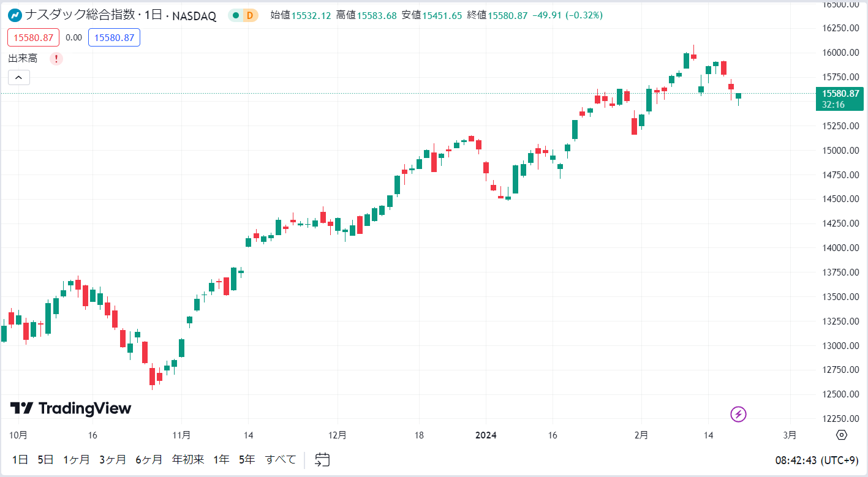This screenshot has height=477, width=868.
Task: Click the 10月 label on time axis
Action: click(x=19, y=435)
